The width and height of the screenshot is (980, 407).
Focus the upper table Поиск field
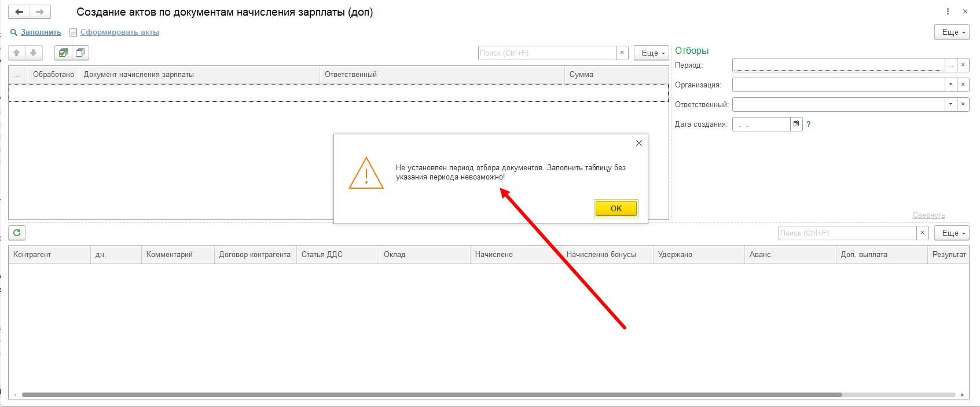click(547, 53)
